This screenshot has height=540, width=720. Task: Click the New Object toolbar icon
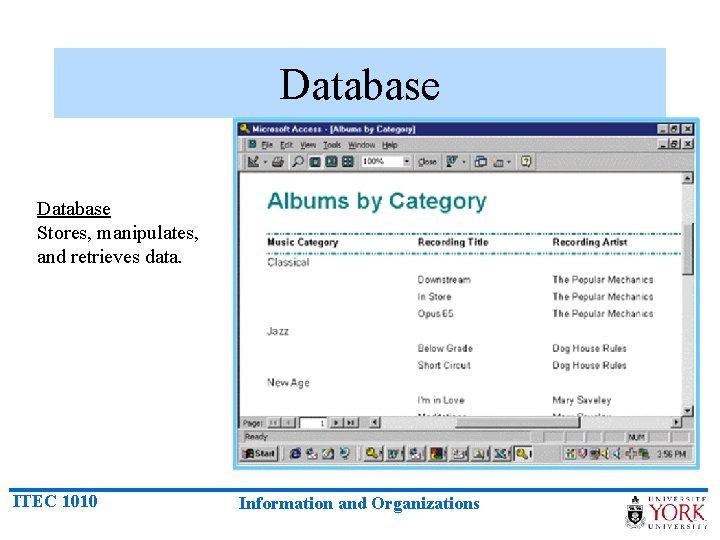[498, 162]
